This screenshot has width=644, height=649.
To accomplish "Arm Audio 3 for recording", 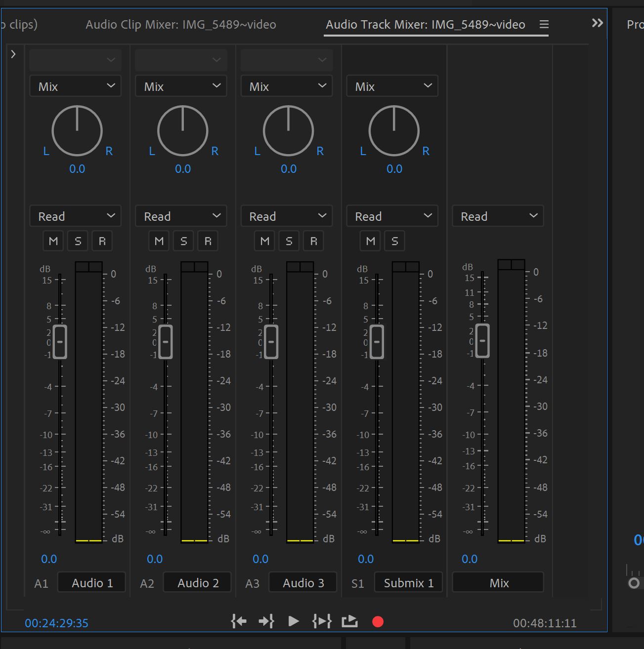I will point(313,241).
